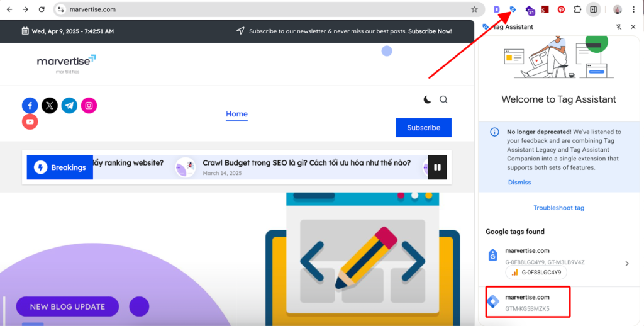Click the Crawl Budget article thumbnail
This screenshot has height=326, width=644.
[x=186, y=167]
